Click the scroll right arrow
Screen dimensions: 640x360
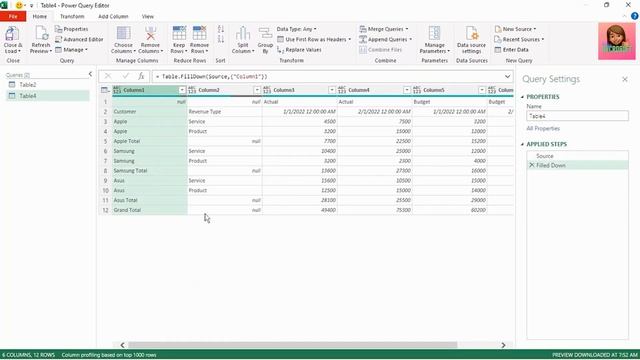point(503,345)
